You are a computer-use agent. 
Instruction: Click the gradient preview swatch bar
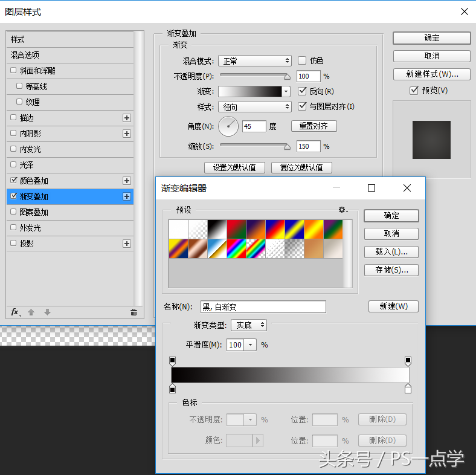click(250, 91)
